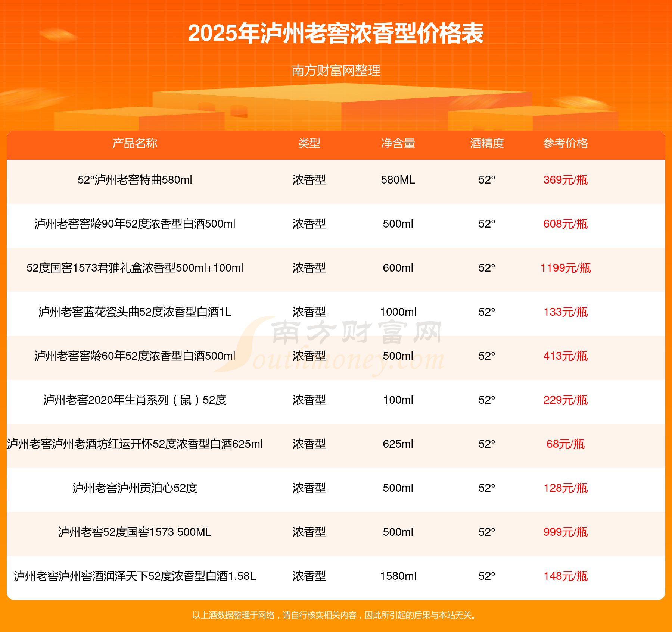Click the price 148元/瓶

coord(566,576)
